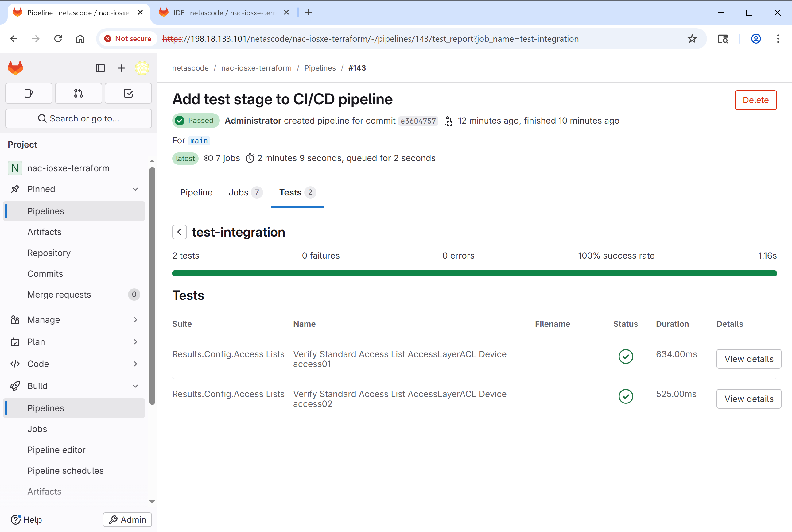Open Chrome profile icon
792x532 pixels.
[756, 39]
